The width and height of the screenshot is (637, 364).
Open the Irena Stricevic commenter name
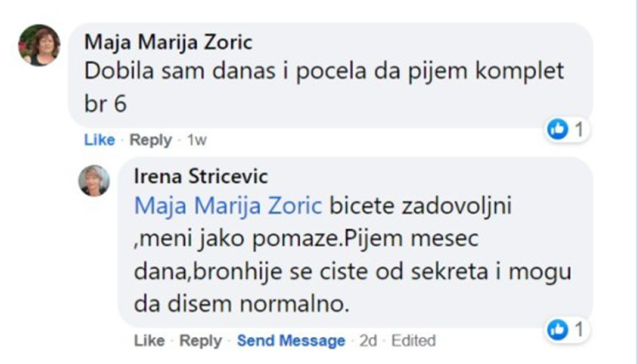201,177
